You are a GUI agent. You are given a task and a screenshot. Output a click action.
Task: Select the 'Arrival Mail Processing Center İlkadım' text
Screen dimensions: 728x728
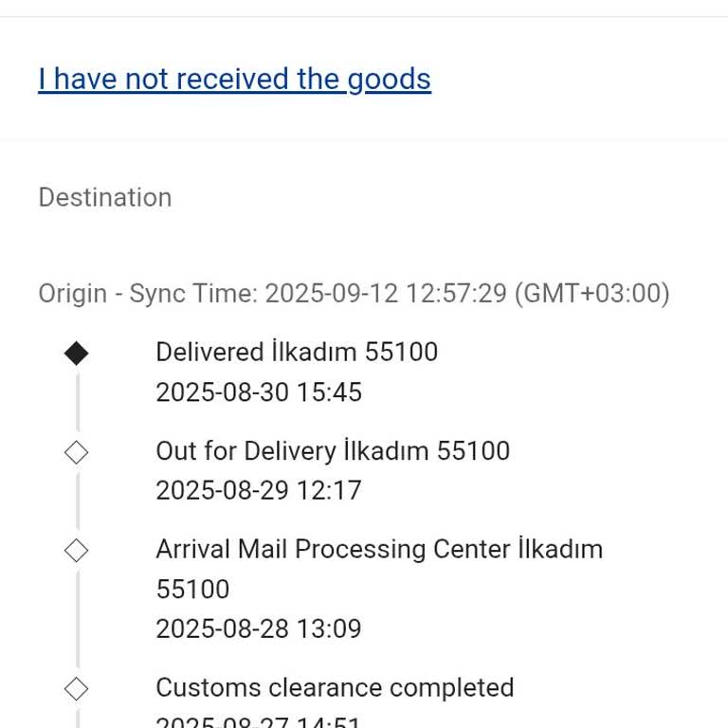point(379,549)
